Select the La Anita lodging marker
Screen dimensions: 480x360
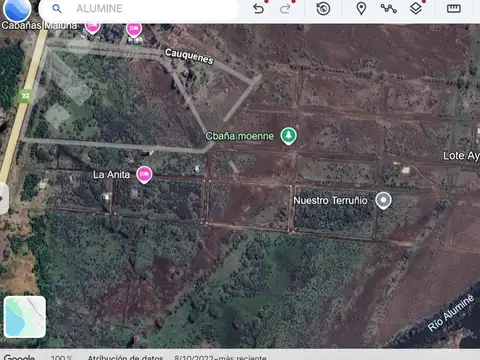144,174
